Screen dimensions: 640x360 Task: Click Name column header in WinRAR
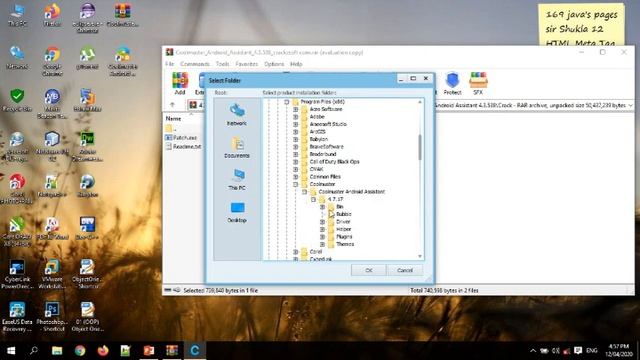(x=173, y=118)
